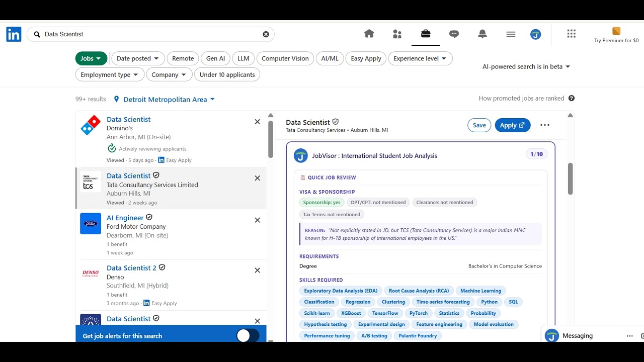Click the Denso company logo
Image resolution: width=644 pixels, height=362 pixels.
tap(91, 274)
